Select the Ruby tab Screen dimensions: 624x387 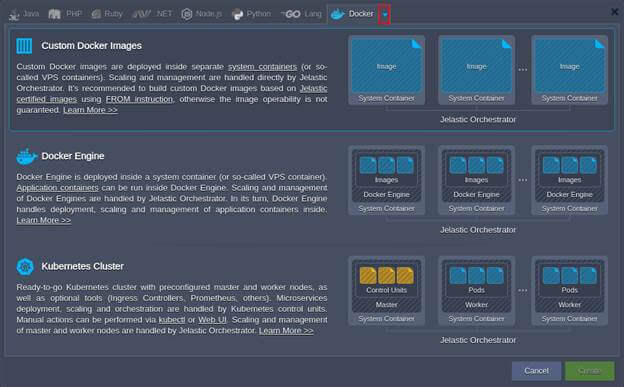tap(107, 14)
